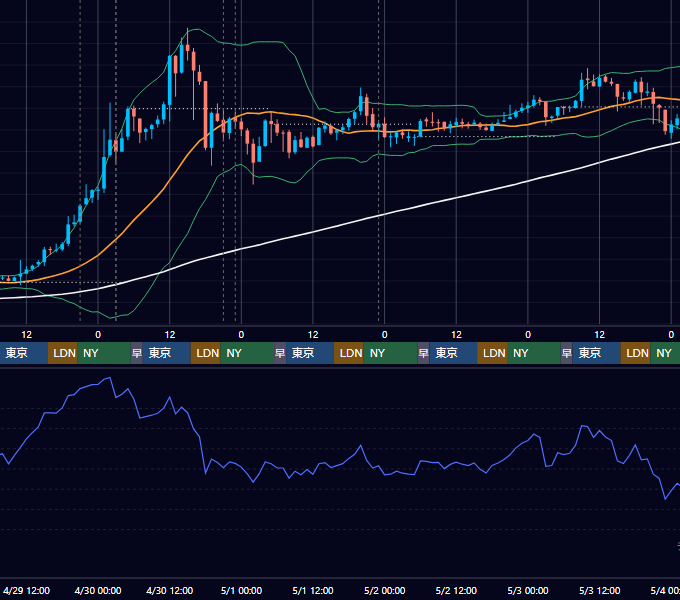
Task: Click the 5/3 00:00 date label
Action: coord(528,590)
